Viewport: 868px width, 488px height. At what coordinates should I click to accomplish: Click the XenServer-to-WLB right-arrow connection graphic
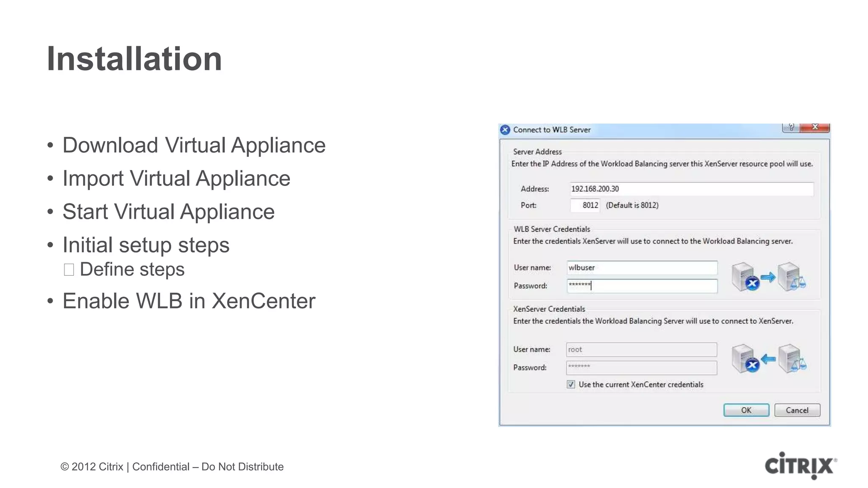[768, 277]
